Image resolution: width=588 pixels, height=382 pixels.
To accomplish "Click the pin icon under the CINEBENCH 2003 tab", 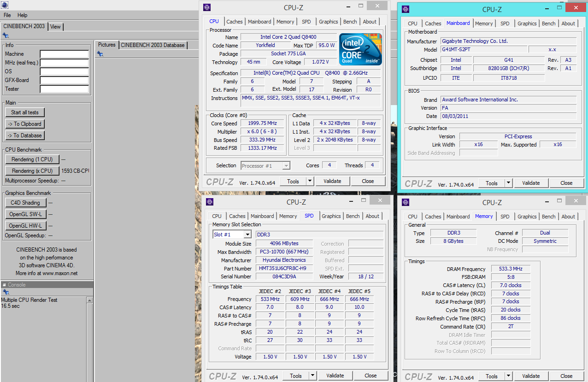I will click(6, 35).
